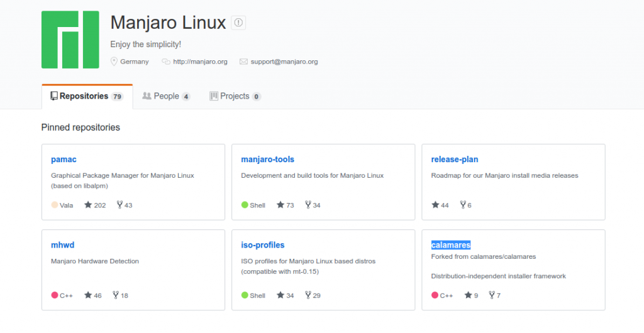Switch to the Projects tab

tap(235, 96)
